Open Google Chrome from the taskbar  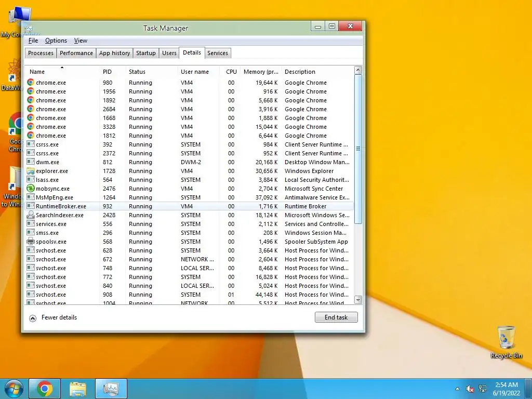[45, 389]
